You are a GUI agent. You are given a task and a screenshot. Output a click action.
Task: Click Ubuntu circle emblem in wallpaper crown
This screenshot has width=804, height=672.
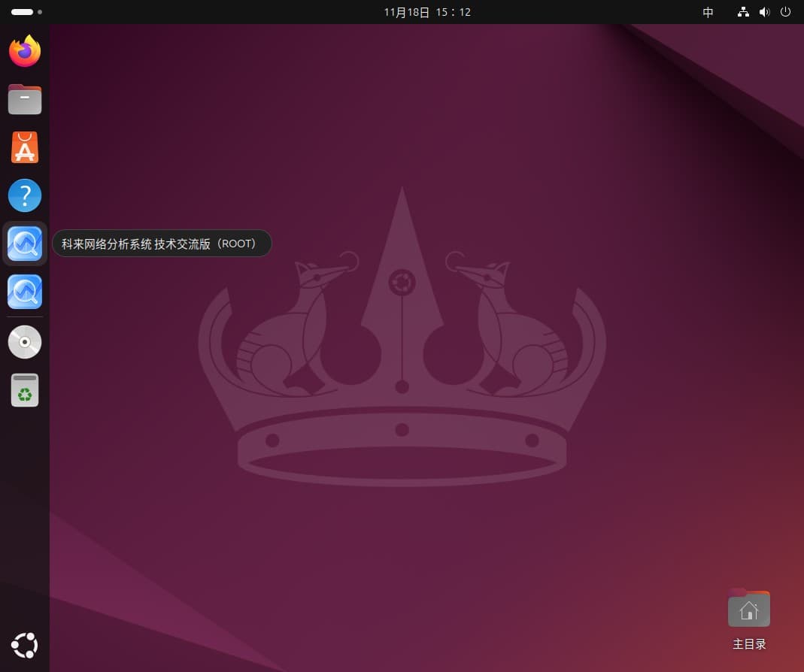coord(402,283)
